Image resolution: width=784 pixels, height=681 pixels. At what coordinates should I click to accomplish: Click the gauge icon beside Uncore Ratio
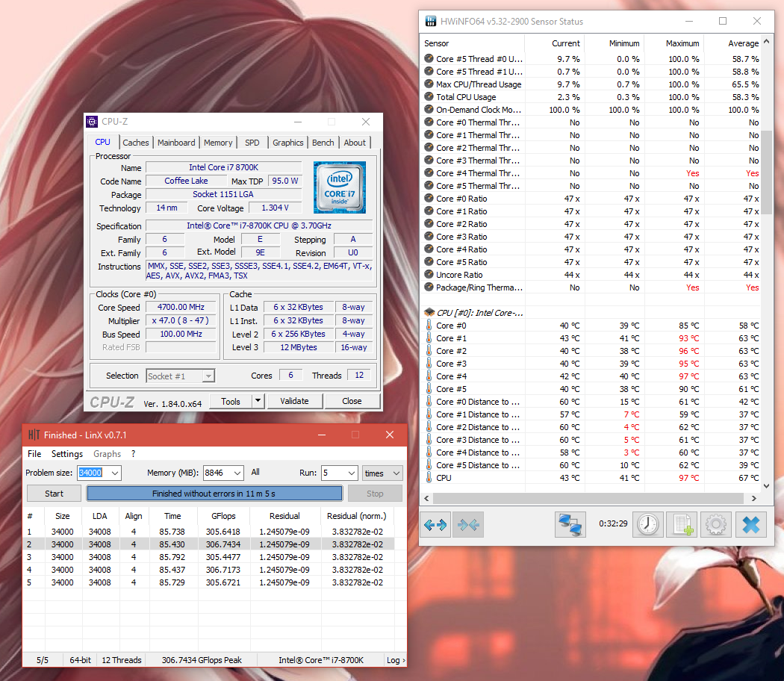(429, 274)
